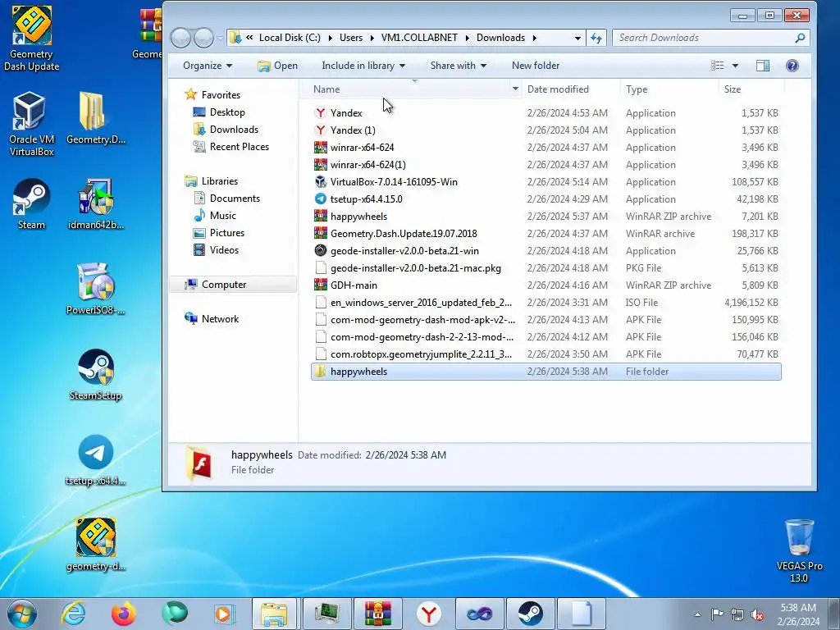Click Users in the address breadcrumb

click(351, 38)
